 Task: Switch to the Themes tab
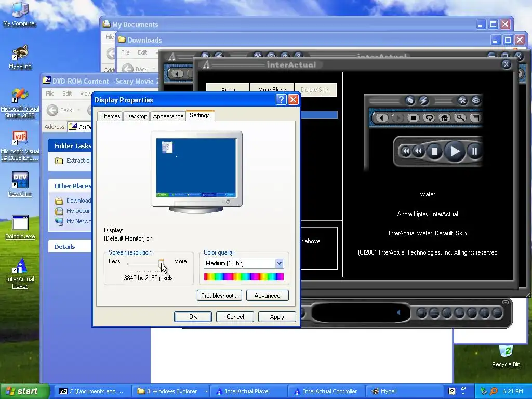coord(110,116)
